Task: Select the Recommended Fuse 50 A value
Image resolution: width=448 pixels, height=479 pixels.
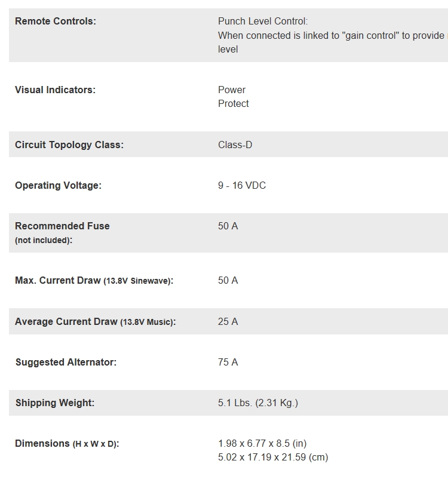Action: click(228, 226)
